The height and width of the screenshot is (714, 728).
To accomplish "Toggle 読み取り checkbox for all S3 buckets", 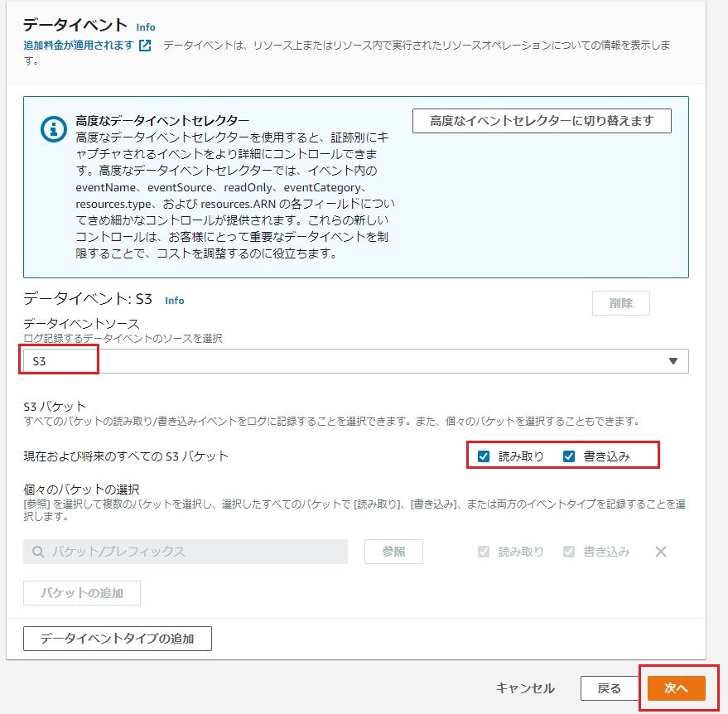I will coord(484,456).
